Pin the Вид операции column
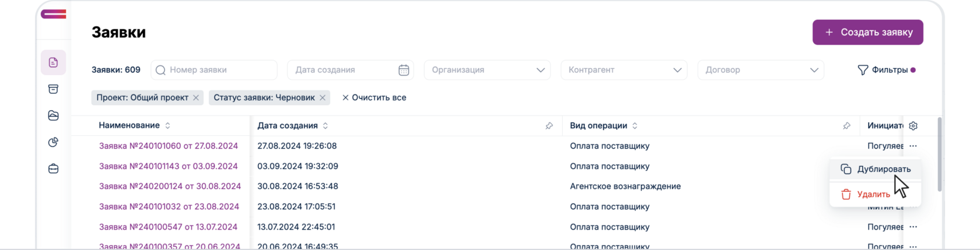Image resolution: width=980 pixels, height=250 pixels. pos(846,126)
